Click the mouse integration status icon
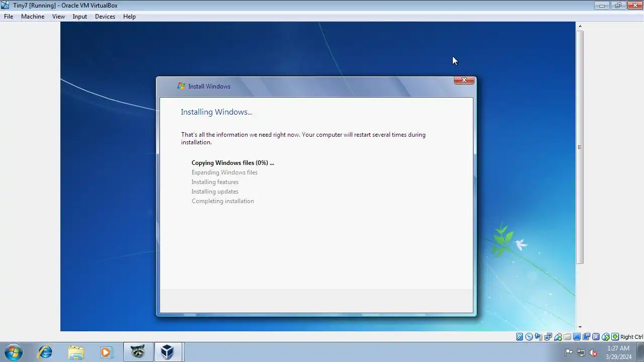The width and height of the screenshot is (644, 362). [606, 337]
